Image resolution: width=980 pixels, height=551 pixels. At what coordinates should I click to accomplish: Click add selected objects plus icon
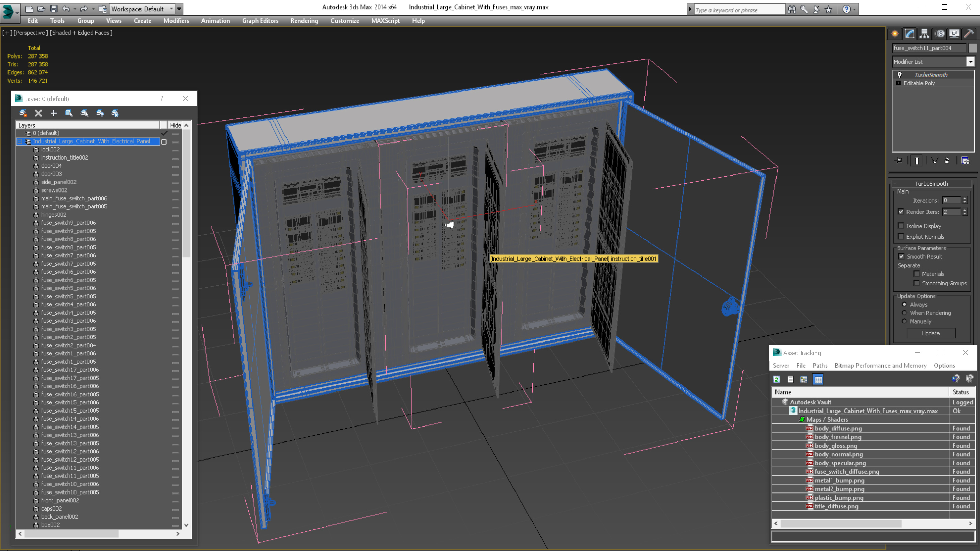54,113
